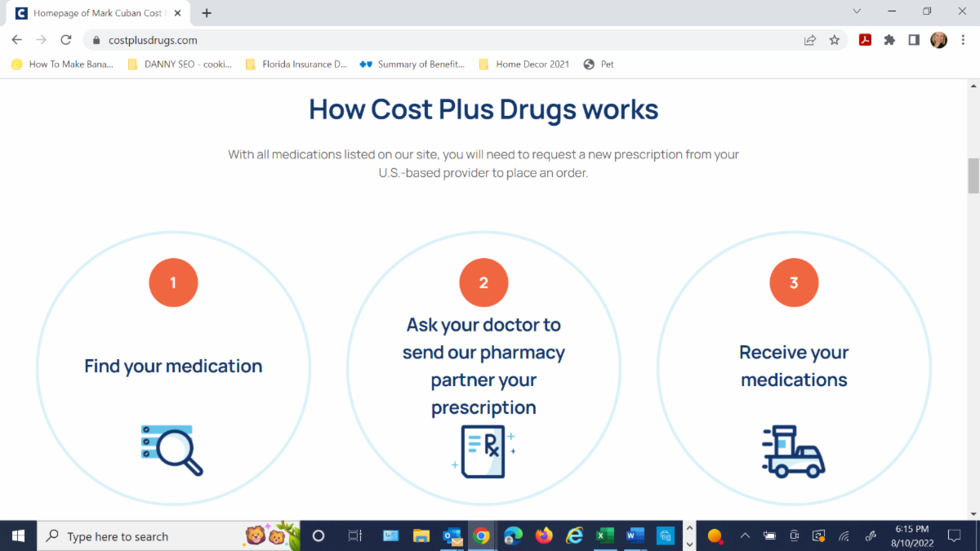
Task: Click the delivery truck icon
Action: tap(794, 451)
